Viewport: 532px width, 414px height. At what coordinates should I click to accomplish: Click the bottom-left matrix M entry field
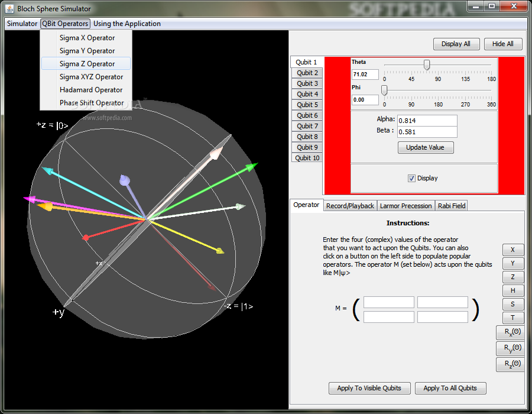point(389,317)
